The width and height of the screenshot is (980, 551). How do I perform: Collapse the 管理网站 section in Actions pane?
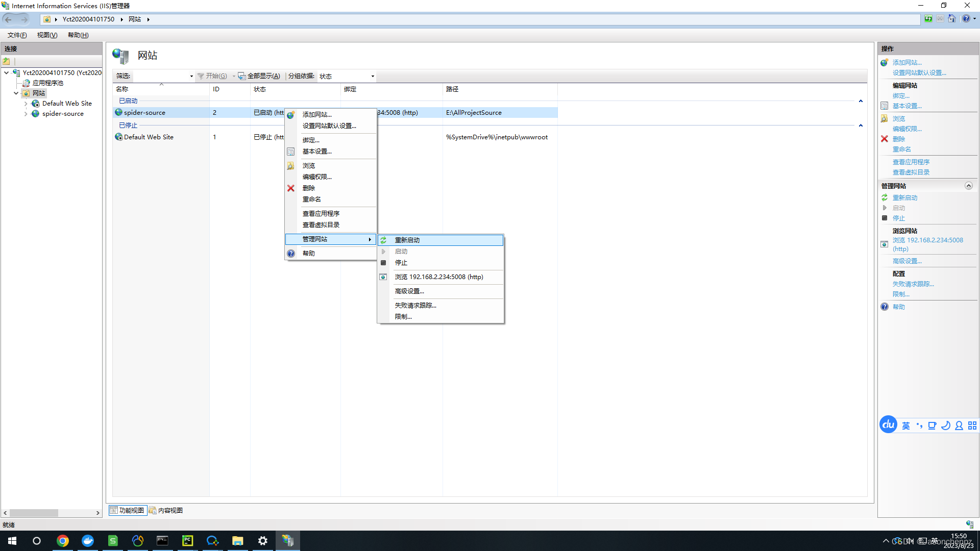[968, 186]
